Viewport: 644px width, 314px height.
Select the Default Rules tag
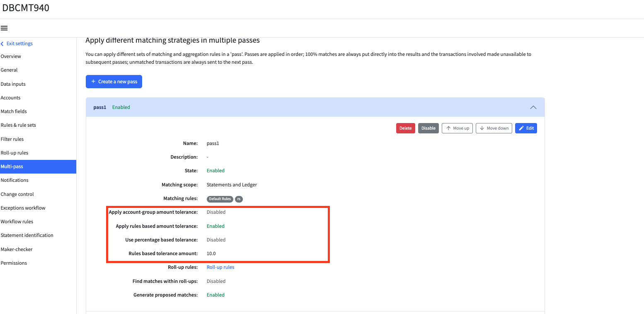tap(220, 199)
